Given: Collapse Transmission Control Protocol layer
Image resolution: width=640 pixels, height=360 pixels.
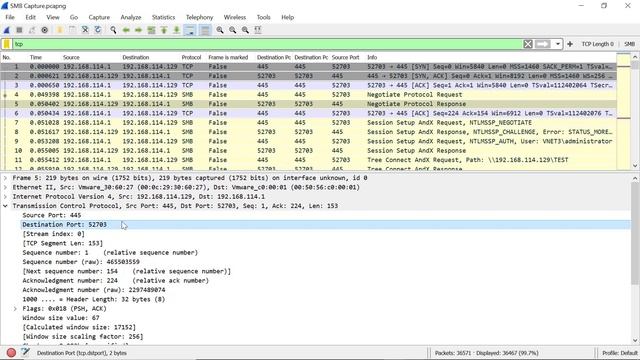Looking at the screenshot, I should pos(5,206).
